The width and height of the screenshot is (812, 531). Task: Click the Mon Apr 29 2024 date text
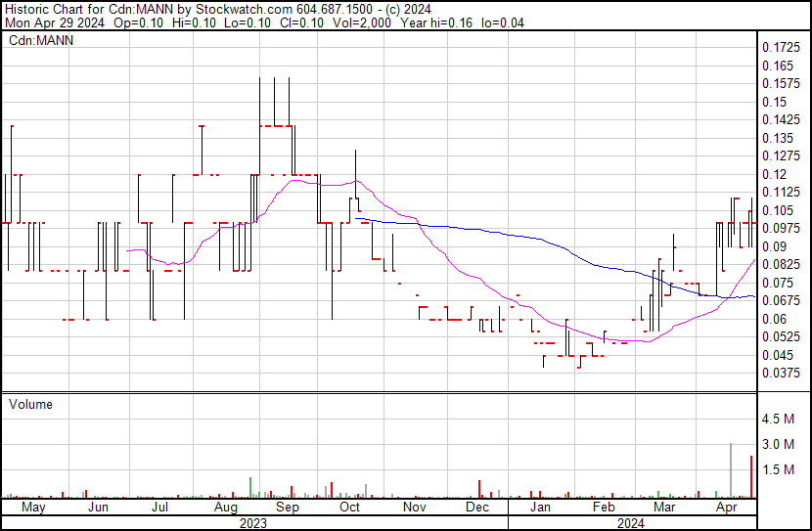pos(55,22)
